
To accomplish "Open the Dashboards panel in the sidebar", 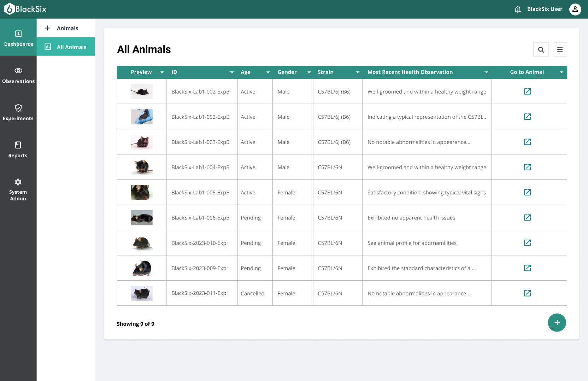I will click(x=18, y=37).
